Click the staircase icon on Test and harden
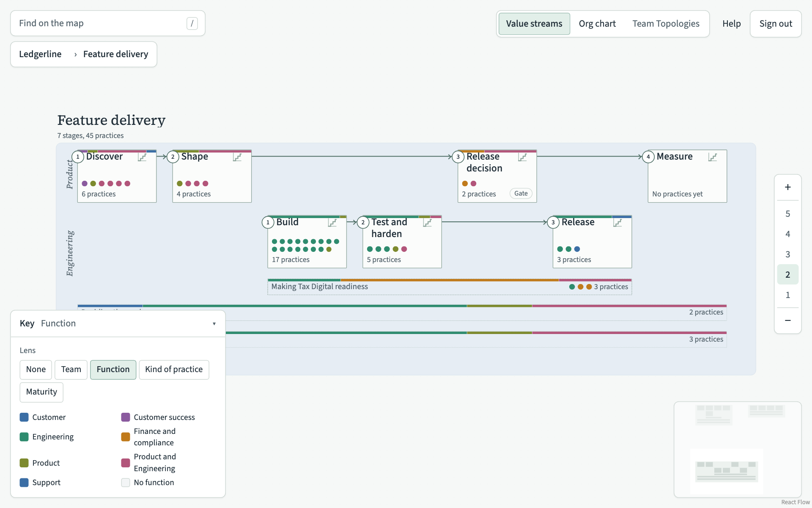Image resolution: width=812 pixels, height=508 pixels. click(428, 223)
